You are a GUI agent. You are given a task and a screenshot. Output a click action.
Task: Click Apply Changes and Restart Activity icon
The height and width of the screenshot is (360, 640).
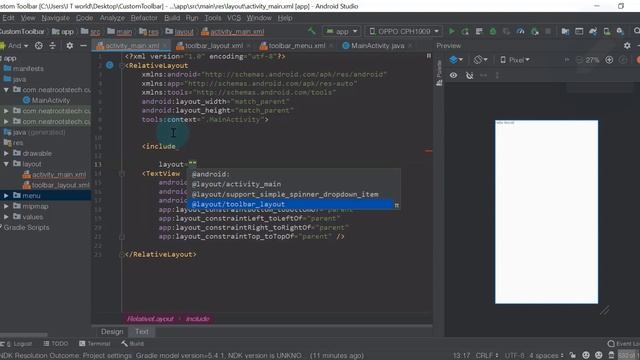point(465,31)
